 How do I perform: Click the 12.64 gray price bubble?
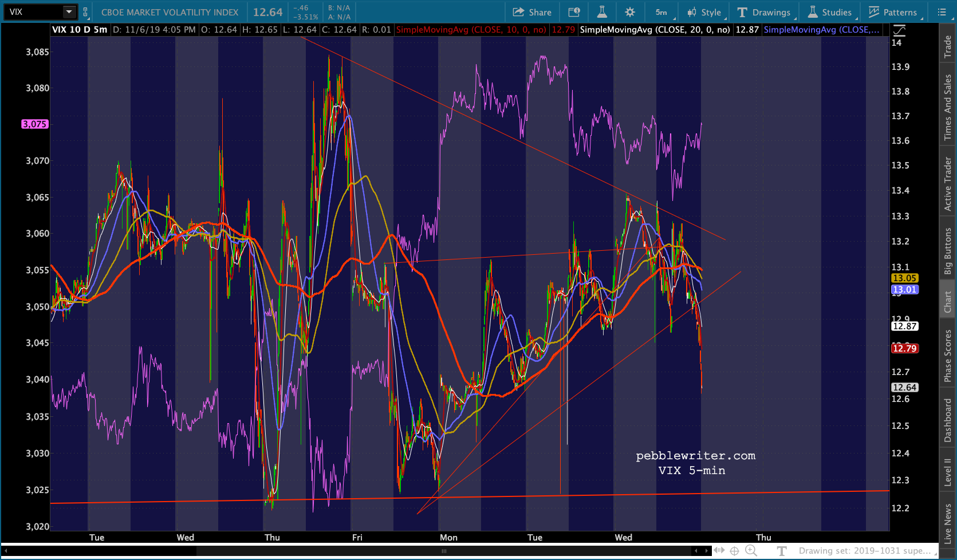905,388
